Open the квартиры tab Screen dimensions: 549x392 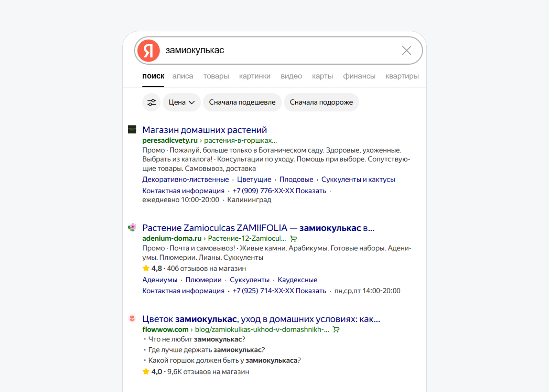point(402,76)
